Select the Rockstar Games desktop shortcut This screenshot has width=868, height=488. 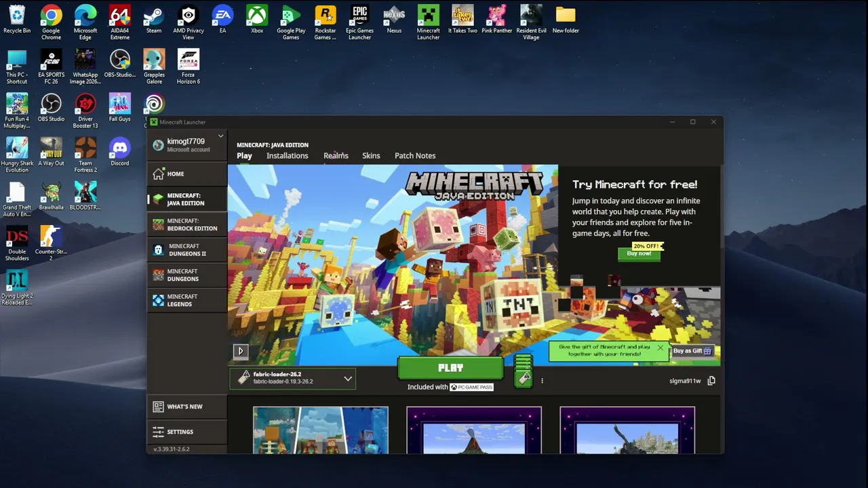pyautogui.click(x=325, y=23)
